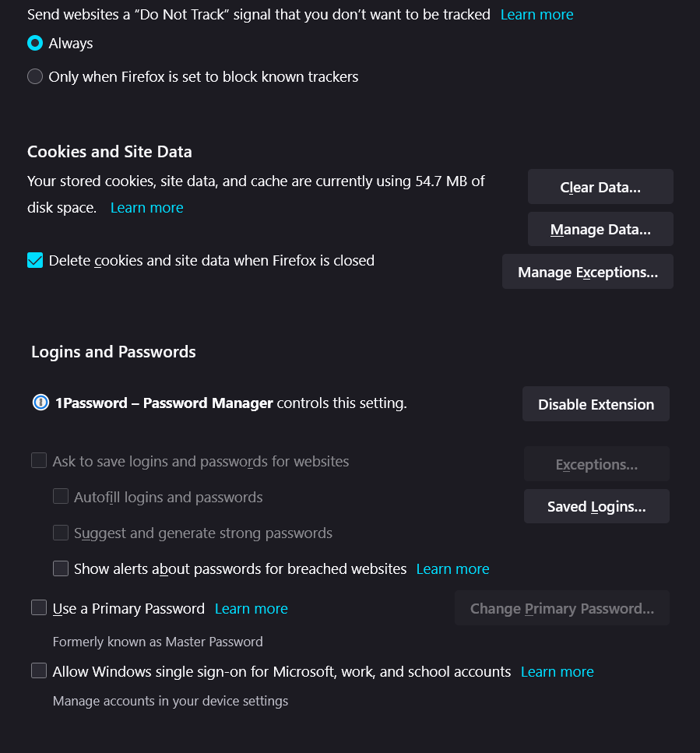Select the Always radio button
Viewport: 700px width, 753px height.
pyautogui.click(x=35, y=44)
